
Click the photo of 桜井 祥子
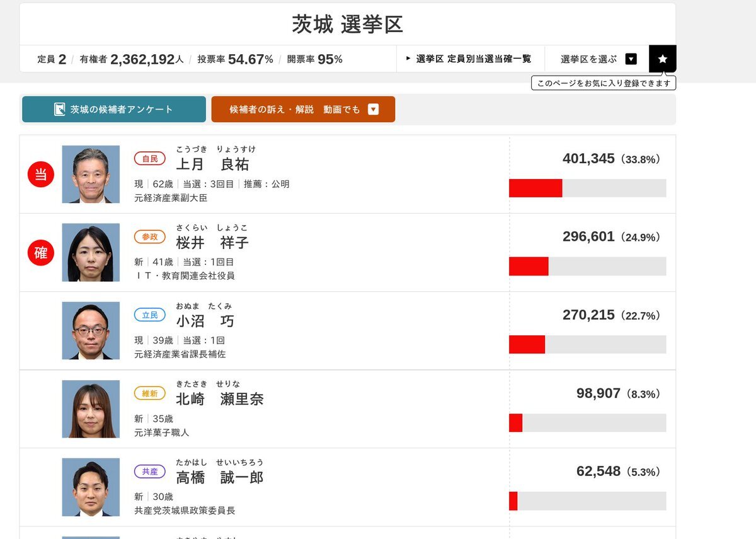[x=91, y=253]
